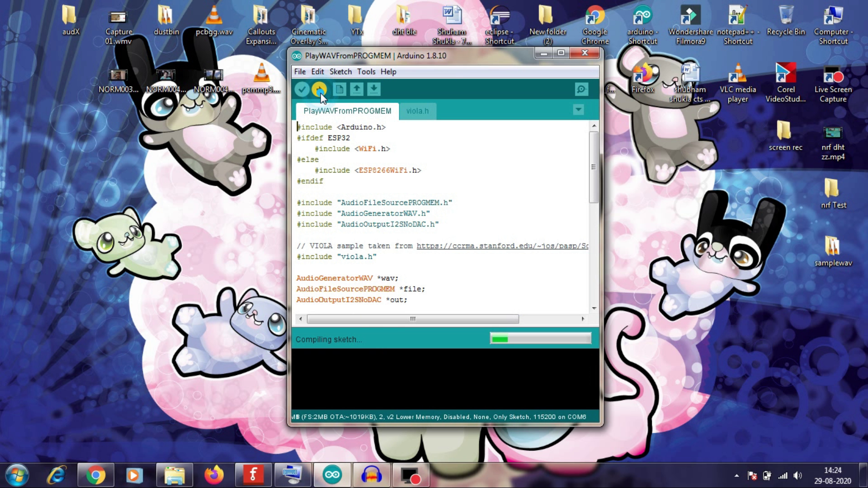Show hidden system tray icons arrow
This screenshot has width=868, height=488.
coord(737,475)
